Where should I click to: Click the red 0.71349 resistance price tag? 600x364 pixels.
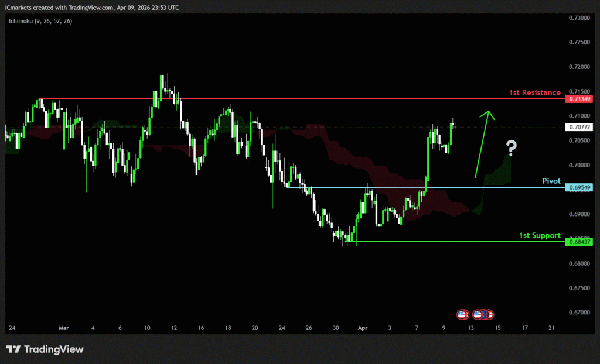(579, 99)
